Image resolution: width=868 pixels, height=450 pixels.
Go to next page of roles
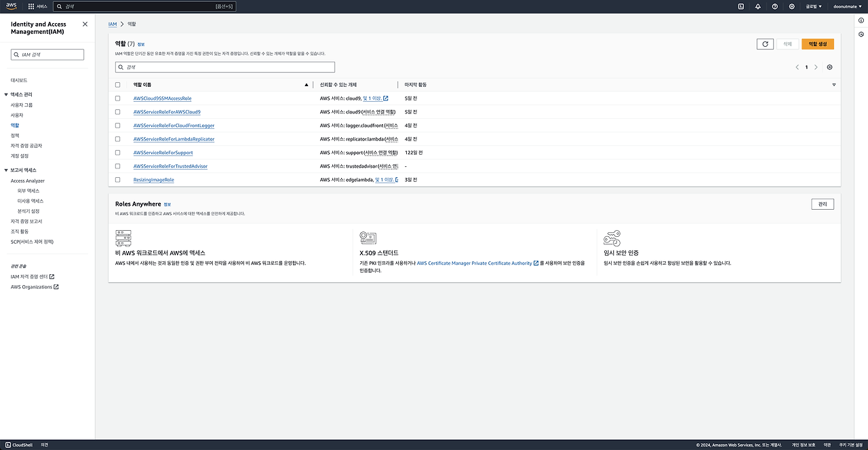pos(816,67)
